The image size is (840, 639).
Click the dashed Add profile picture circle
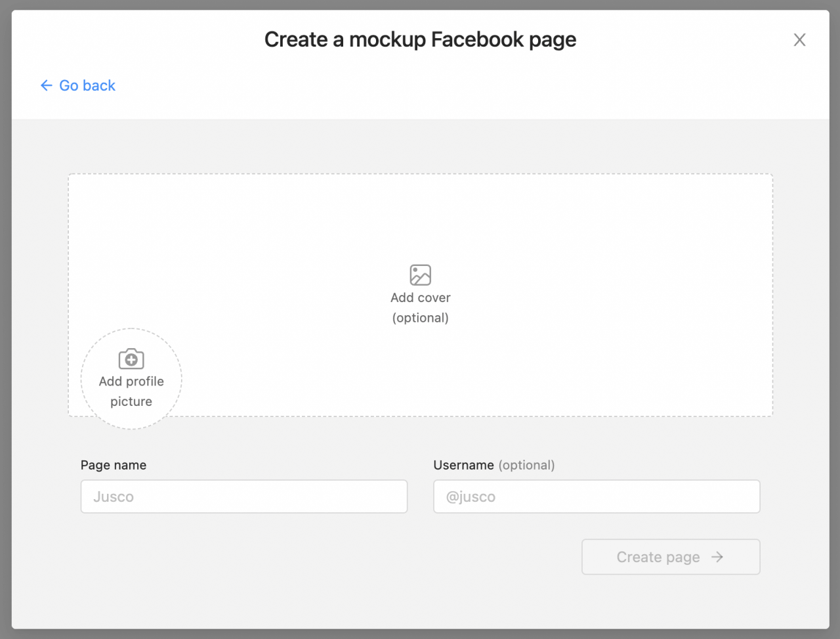(x=131, y=378)
